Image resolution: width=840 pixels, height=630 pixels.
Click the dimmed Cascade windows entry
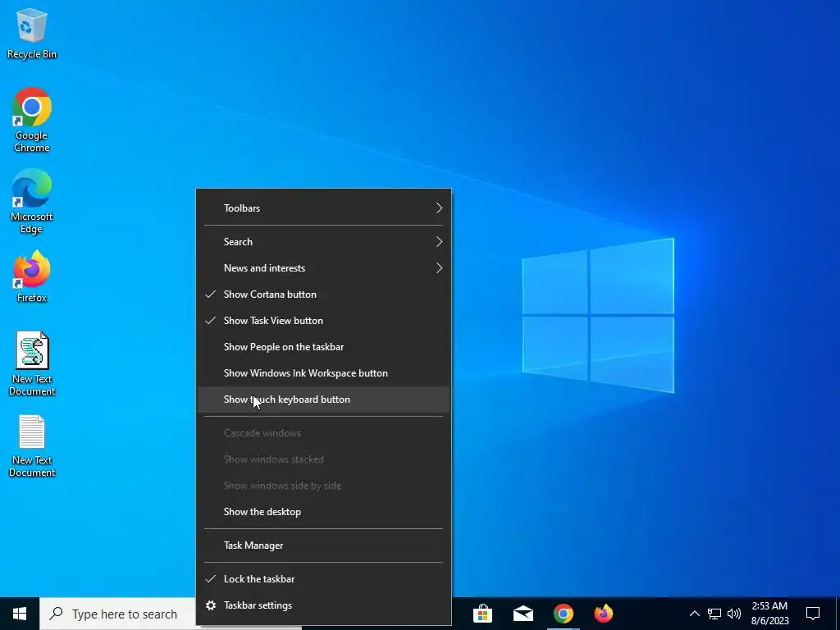click(x=323, y=433)
